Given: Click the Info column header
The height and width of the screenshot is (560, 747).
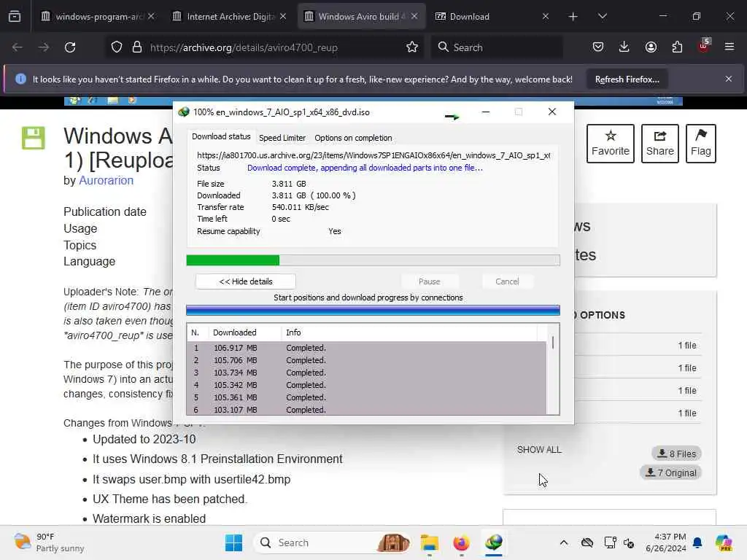Looking at the screenshot, I should point(410,332).
